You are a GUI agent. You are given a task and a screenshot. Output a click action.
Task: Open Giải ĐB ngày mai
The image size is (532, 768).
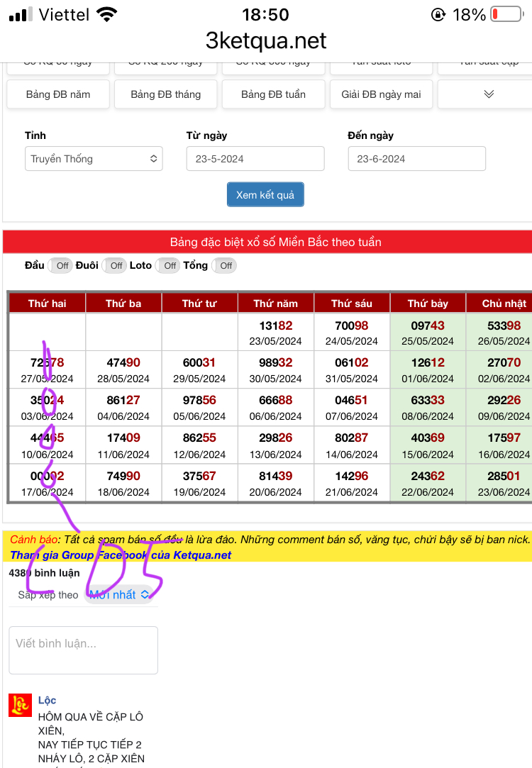point(381,94)
